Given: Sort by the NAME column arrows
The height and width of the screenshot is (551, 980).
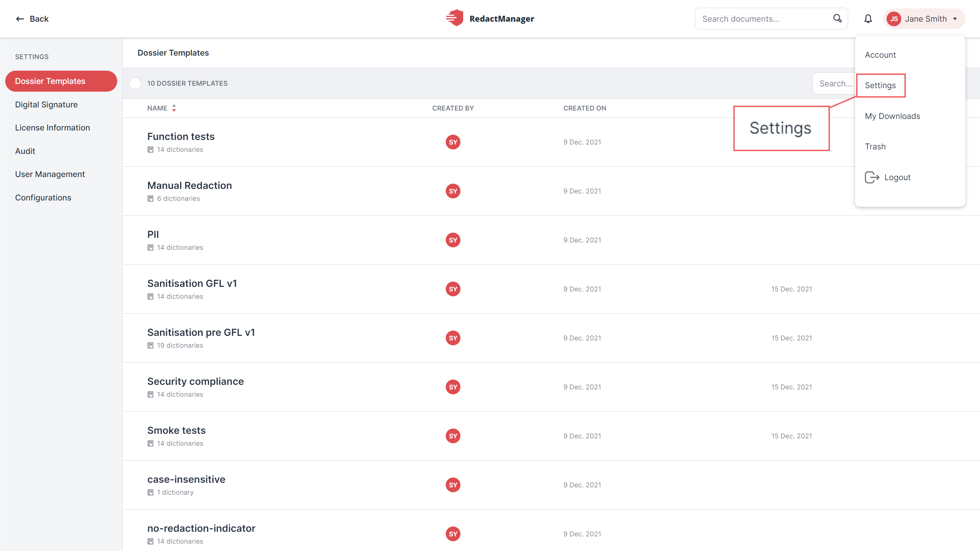Looking at the screenshot, I should (x=174, y=108).
